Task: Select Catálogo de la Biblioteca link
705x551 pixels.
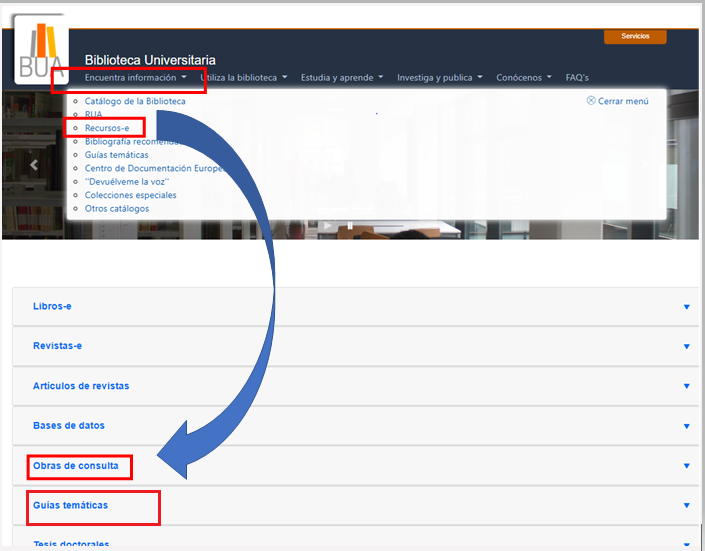Action: coord(135,101)
